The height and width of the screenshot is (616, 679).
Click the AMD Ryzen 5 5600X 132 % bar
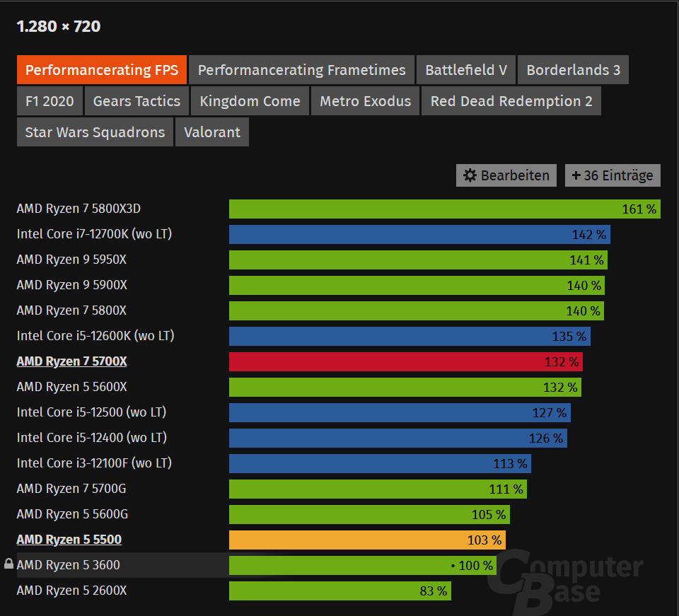[x=405, y=387]
